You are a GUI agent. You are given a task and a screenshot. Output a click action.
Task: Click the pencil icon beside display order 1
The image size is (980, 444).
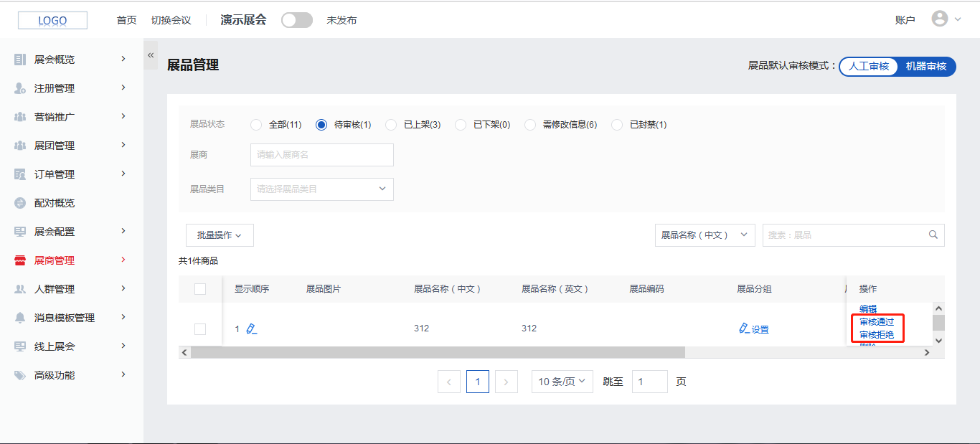click(x=251, y=329)
